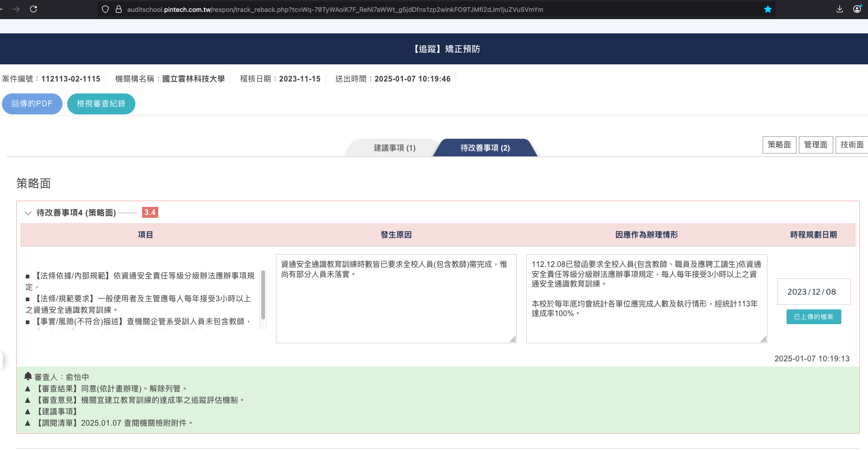Jump to 管理面 section button

816,144
